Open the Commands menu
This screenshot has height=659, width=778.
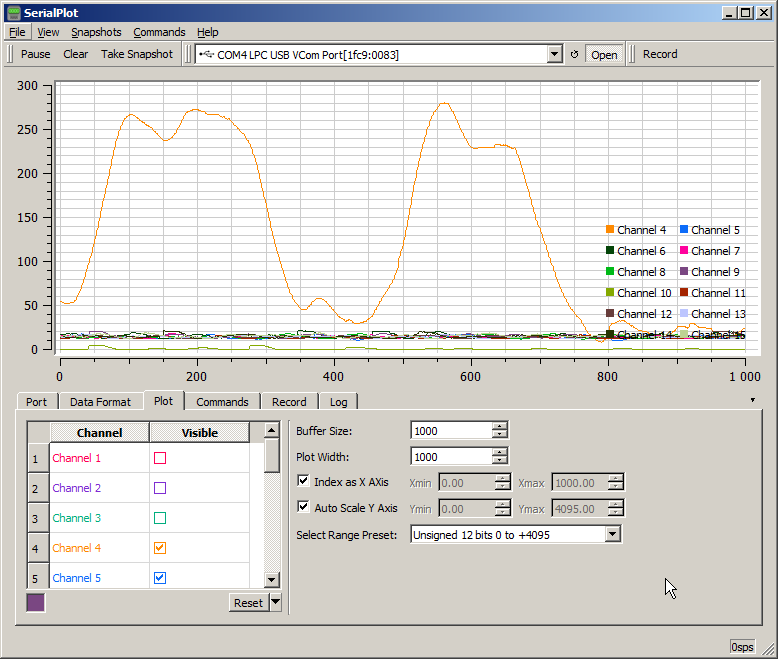pyautogui.click(x=159, y=32)
